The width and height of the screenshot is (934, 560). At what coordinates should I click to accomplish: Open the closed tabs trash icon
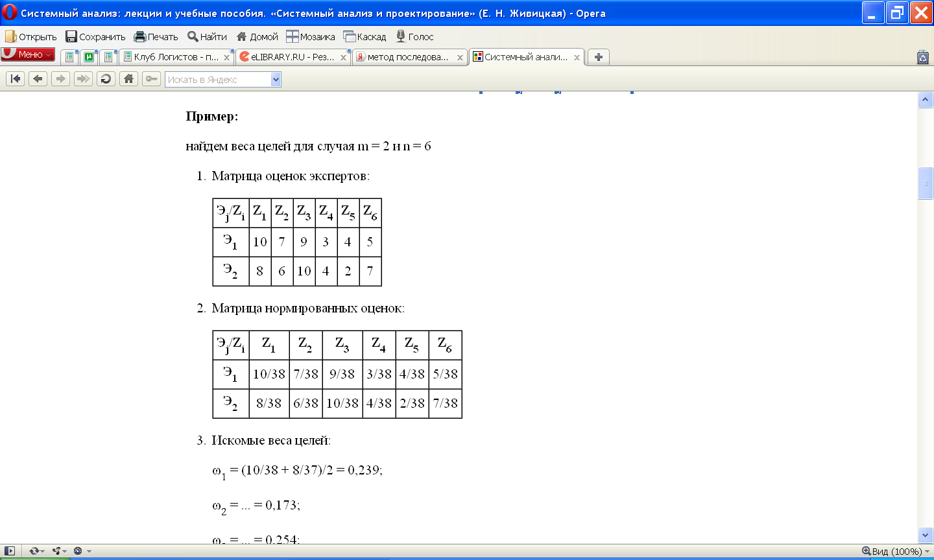pos(923,57)
